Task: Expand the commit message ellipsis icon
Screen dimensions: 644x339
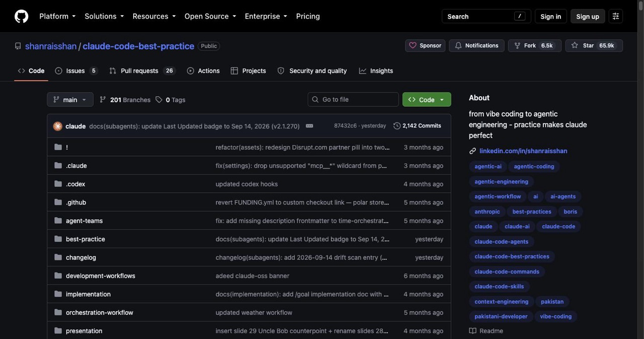Action: [x=309, y=126]
